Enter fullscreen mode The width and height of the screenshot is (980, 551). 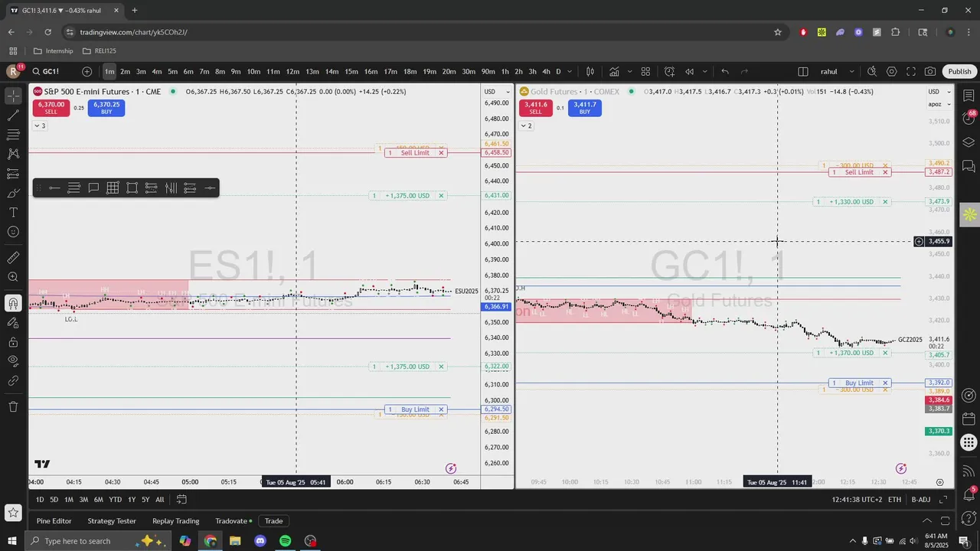pyautogui.click(x=911, y=71)
